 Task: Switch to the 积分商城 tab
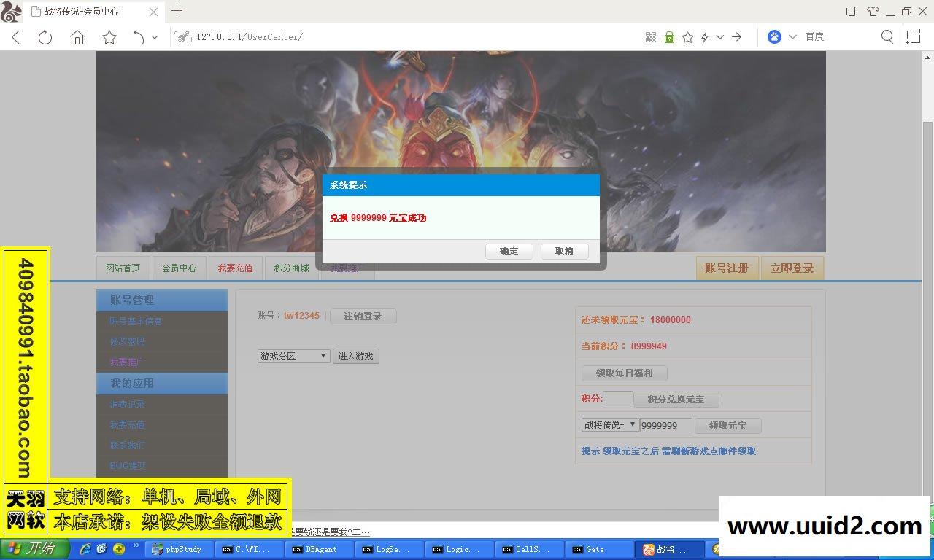[x=290, y=268]
